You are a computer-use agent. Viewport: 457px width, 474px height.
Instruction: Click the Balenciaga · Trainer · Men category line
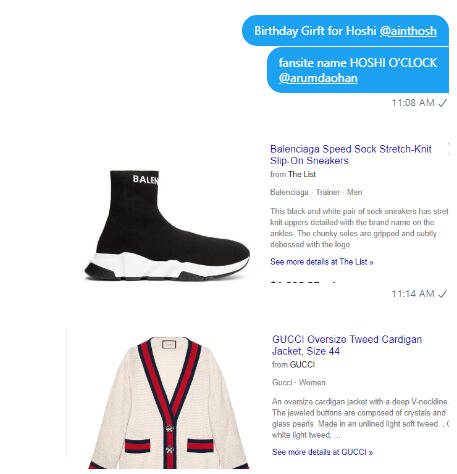(316, 192)
